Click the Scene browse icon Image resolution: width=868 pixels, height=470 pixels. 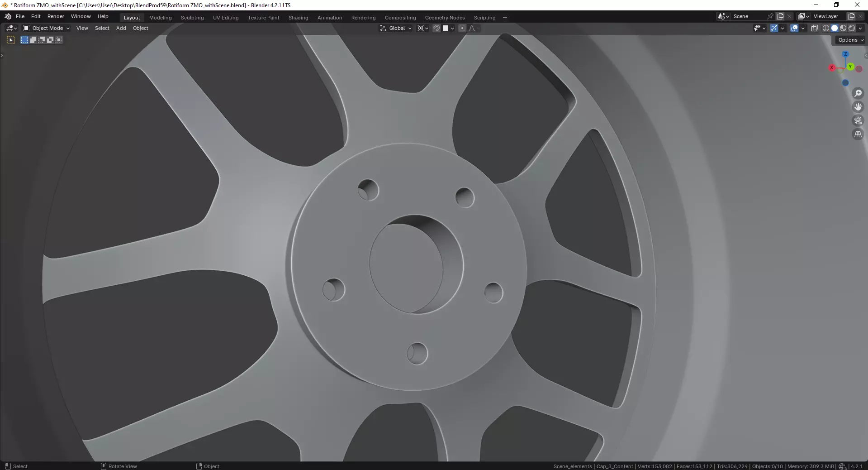[723, 16]
